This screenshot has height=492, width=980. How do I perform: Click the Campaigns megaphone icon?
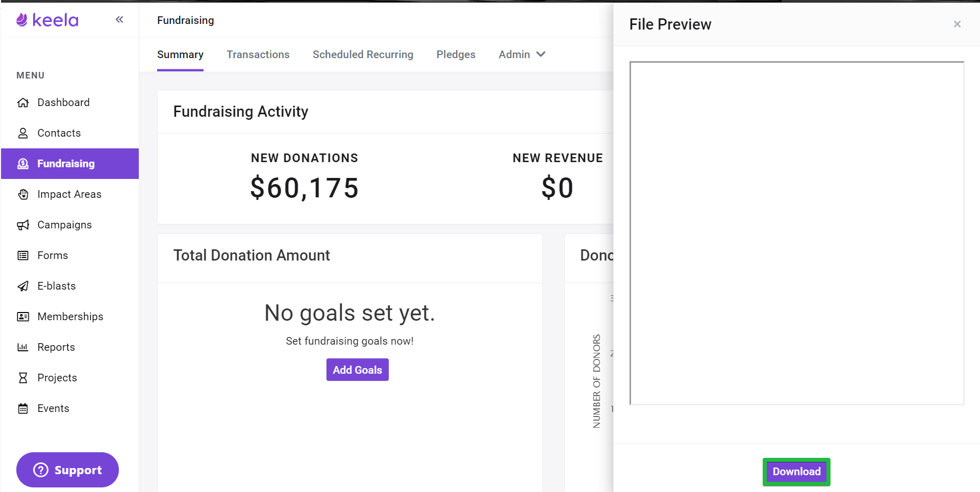pyautogui.click(x=23, y=225)
